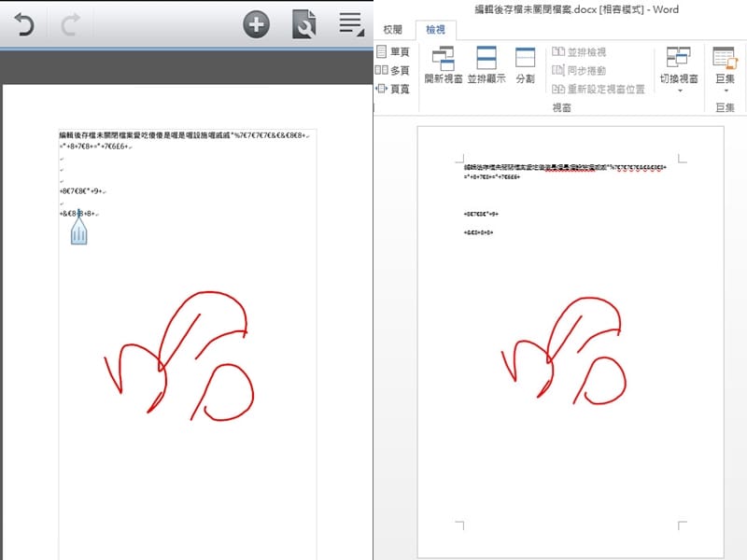Screen dimensions: 747x560
Task: Open the lined paragraph menu icon
Action: pyautogui.click(x=352, y=24)
